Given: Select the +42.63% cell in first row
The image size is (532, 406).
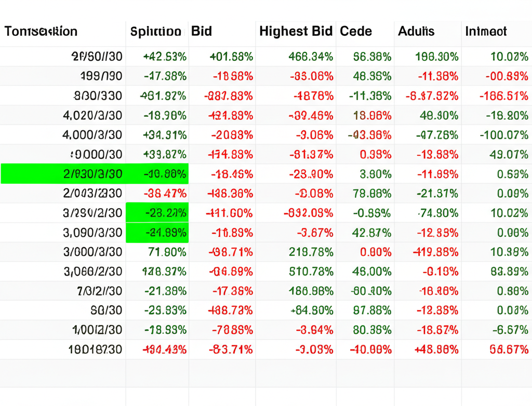Looking at the screenshot, I should pos(165,57).
